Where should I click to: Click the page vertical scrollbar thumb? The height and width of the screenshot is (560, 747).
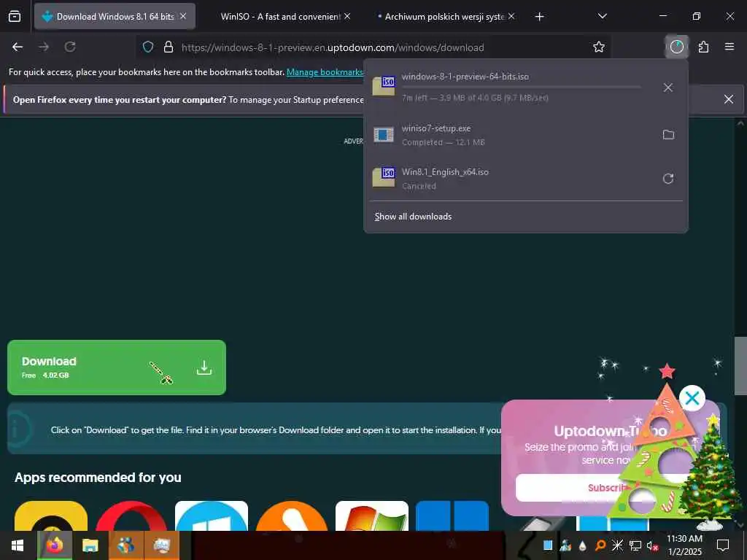coord(740,366)
